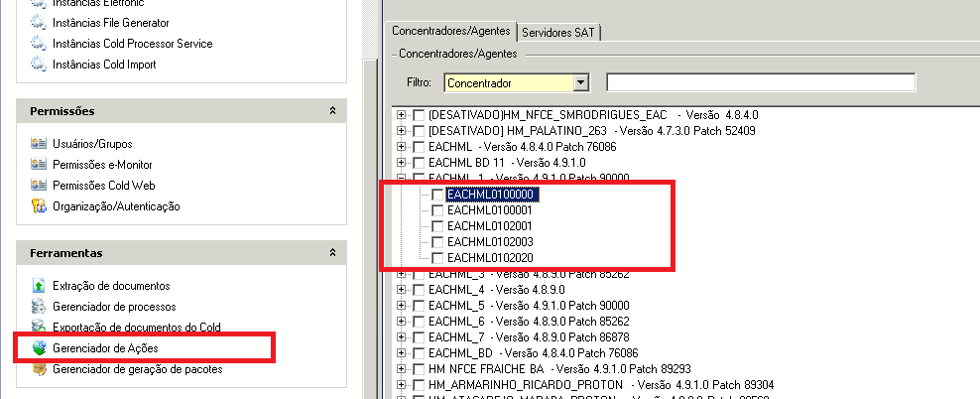980x399 pixels.
Task: Tick the EACHML0102020 agent checkbox
Action: (x=437, y=258)
